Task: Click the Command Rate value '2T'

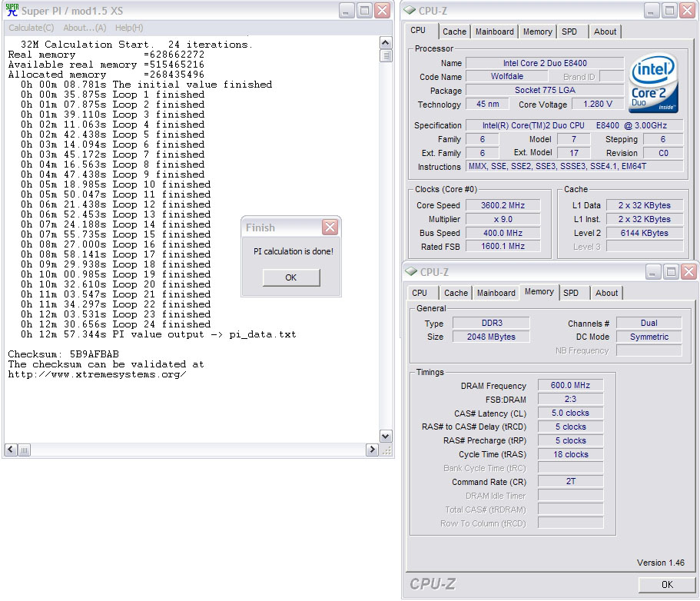Action: click(x=571, y=481)
